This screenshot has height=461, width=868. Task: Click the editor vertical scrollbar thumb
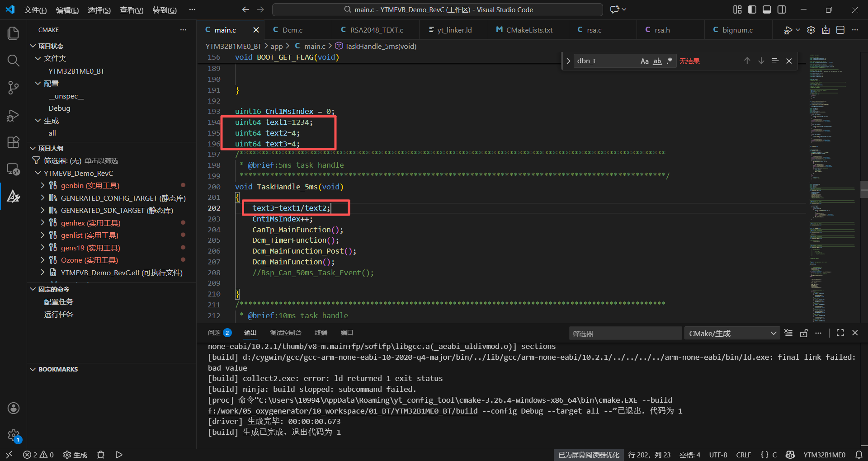tap(864, 189)
